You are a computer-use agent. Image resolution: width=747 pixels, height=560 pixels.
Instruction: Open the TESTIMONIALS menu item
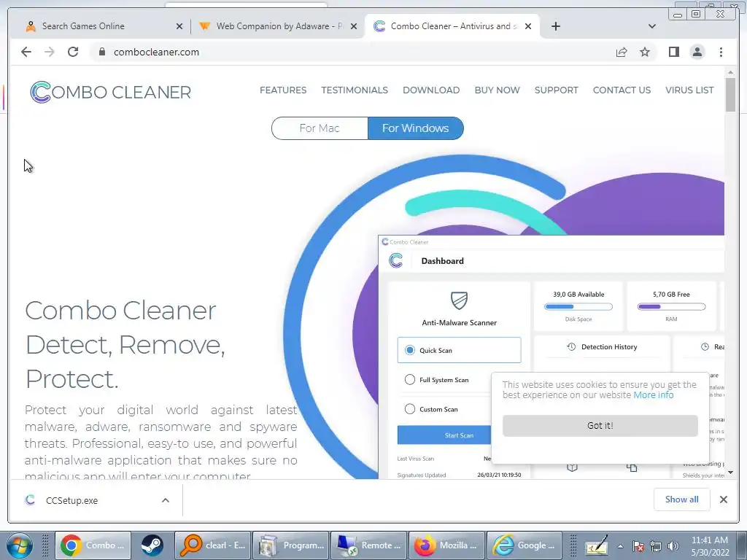pyautogui.click(x=355, y=90)
